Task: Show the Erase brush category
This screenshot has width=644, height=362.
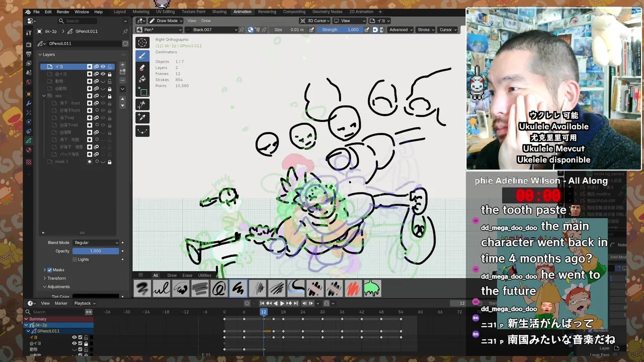Action: coord(187,275)
